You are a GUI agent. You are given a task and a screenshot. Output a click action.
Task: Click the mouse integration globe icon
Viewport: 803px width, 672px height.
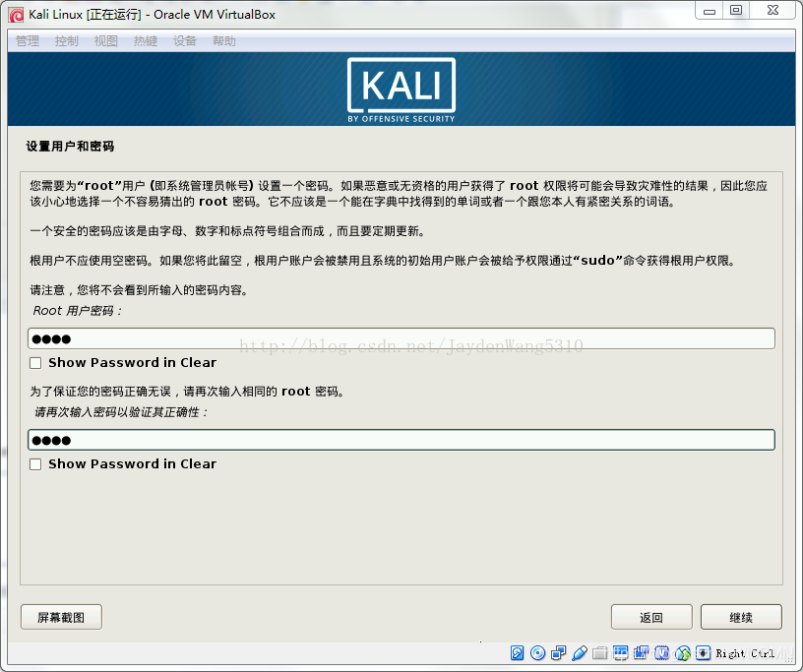683,653
